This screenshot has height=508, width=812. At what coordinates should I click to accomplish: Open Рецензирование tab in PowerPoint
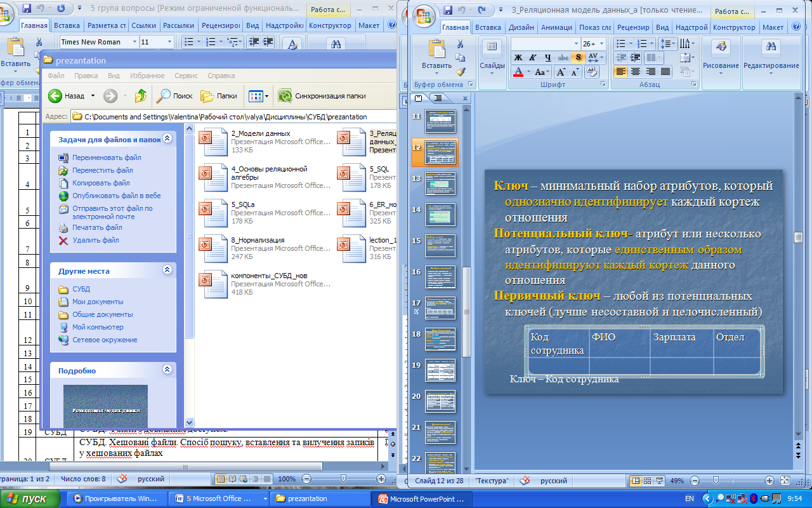point(633,27)
